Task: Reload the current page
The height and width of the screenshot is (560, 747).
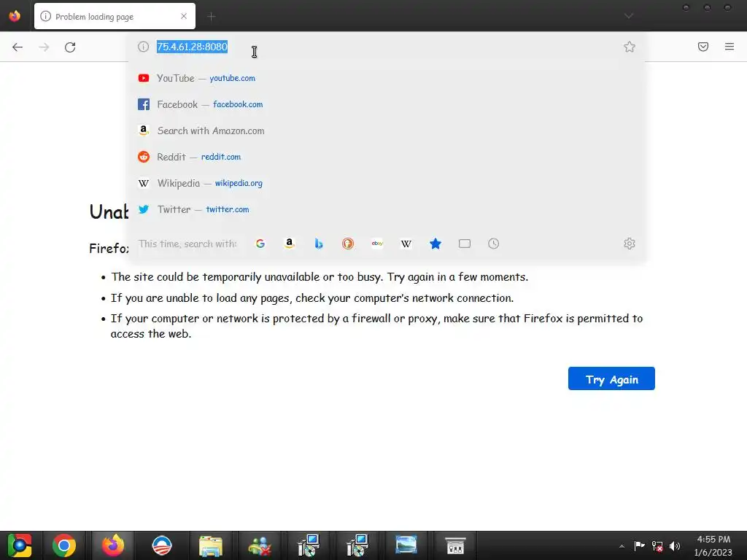Action: pyautogui.click(x=70, y=47)
